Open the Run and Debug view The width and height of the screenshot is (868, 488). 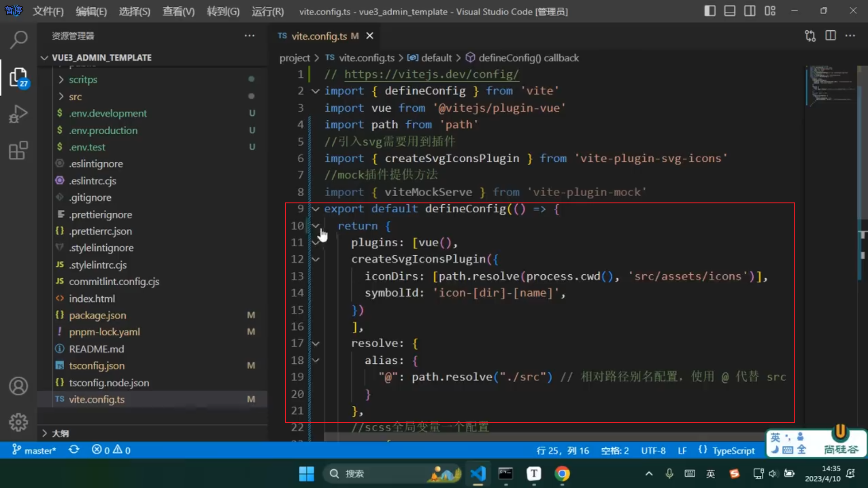pyautogui.click(x=18, y=114)
